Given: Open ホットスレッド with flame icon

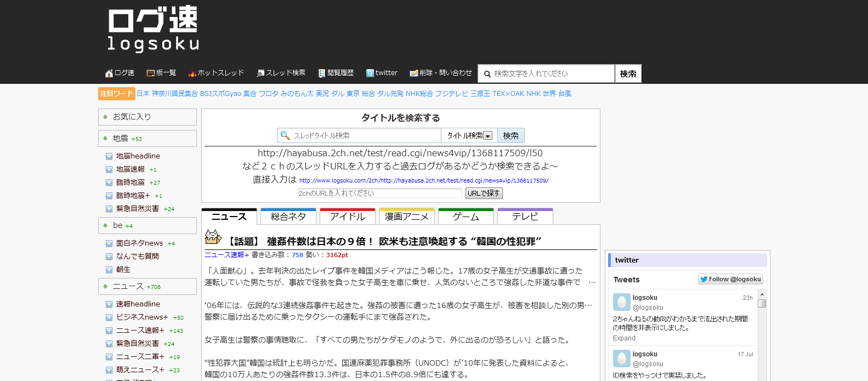Looking at the screenshot, I should click(x=216, y=73).
